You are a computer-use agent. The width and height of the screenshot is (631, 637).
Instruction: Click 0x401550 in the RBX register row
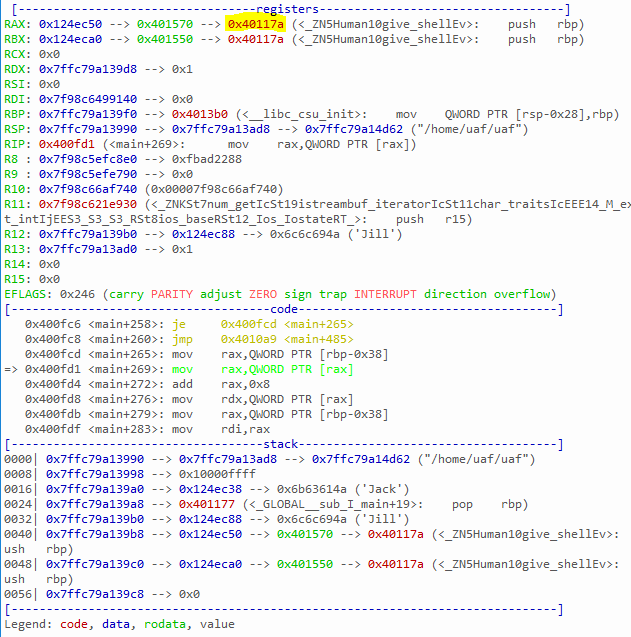[165, 39]
